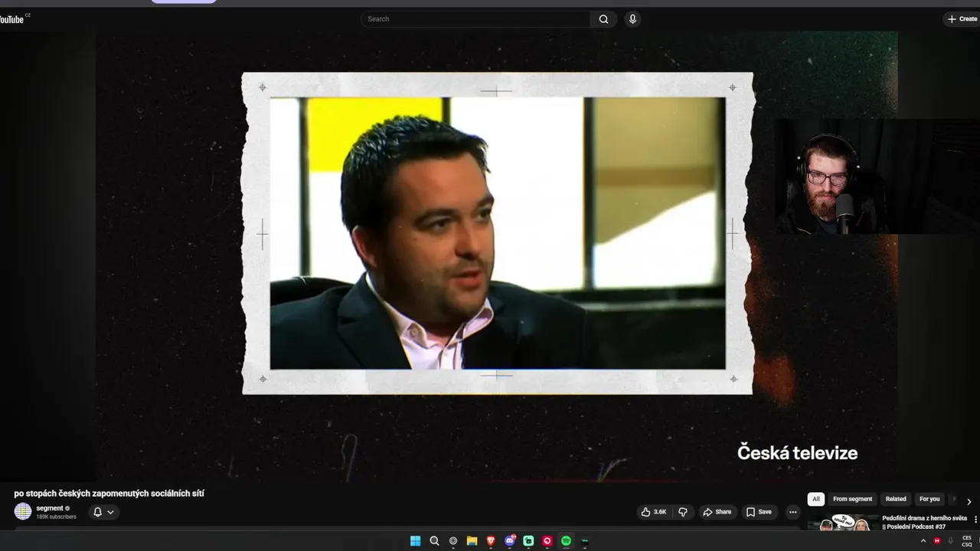980x551 pixels.
Task: Dislike the video
Action: click(x=683, y=512)
